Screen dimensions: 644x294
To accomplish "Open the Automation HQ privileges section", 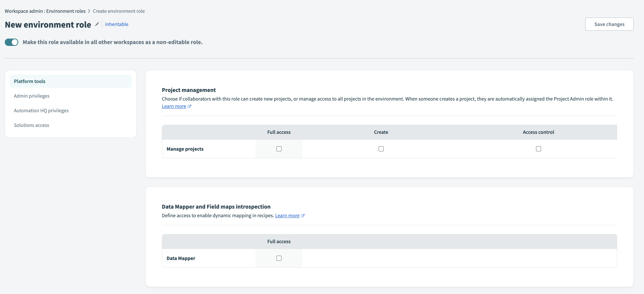I will pos(41,110).
